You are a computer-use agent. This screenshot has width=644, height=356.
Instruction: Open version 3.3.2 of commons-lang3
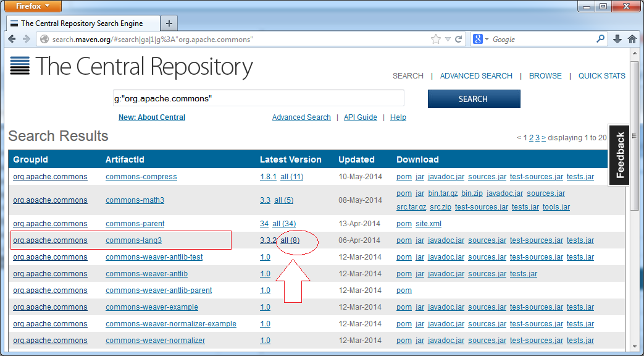tap(268, 240)
